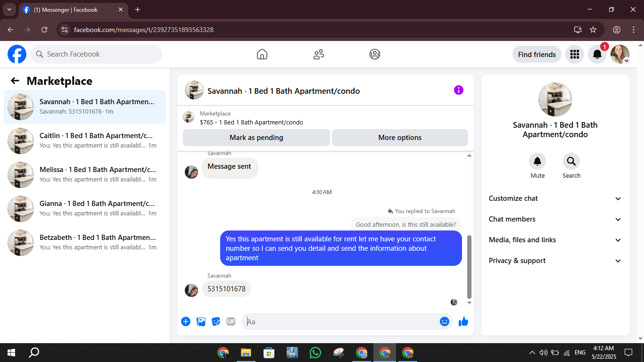
Task: Open Savannah's listing picture in right panel
Action: [555, 99]
